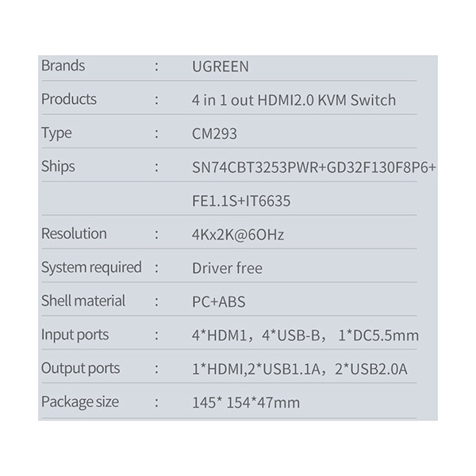Image resolution: width=476 pixels, height=476 pixels.
Task: Select the HDMI2.0 KVM Switch product text
Action: 294,100
